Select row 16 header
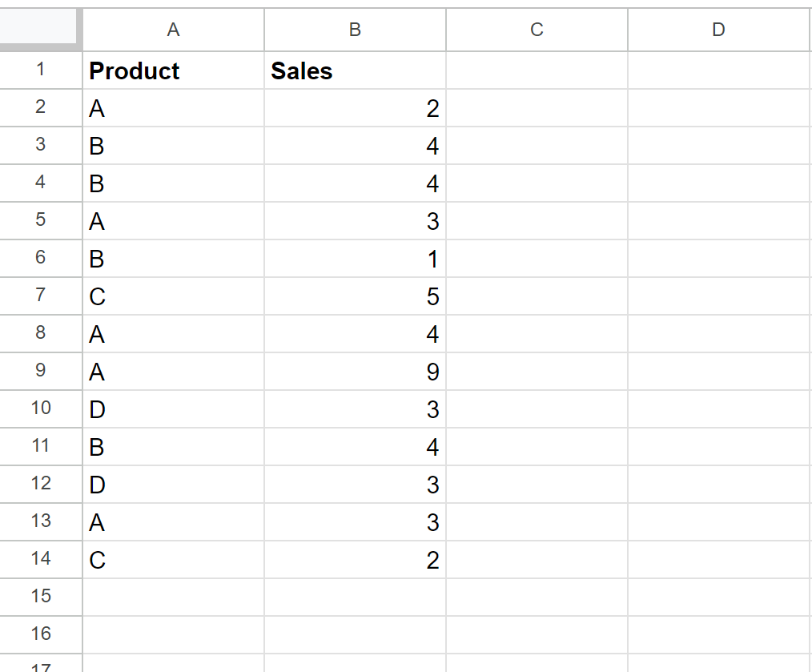812x672 pixels. pos(40,634)
